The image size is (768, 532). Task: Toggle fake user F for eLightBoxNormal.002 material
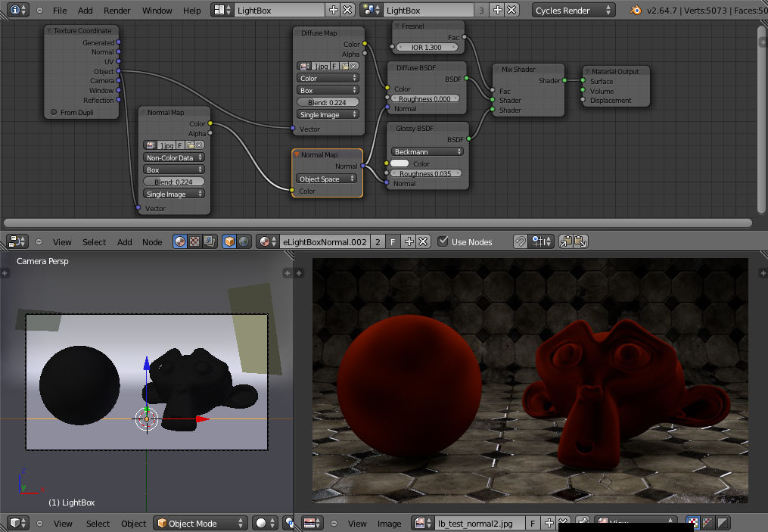coord(393,242)
